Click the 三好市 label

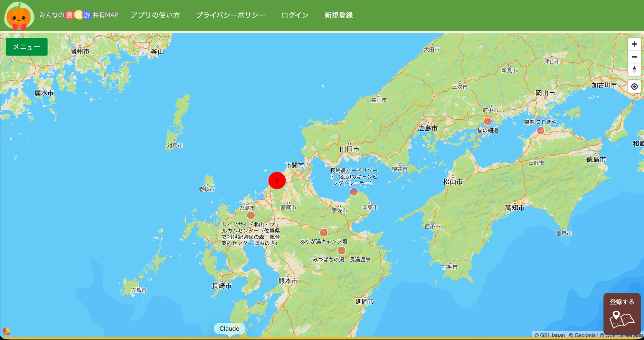536,163
